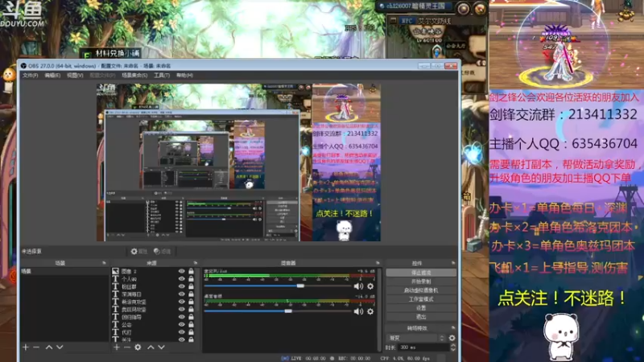
Task: Toggle lock on 个人QQ source
Action: [x=191, y=278]
